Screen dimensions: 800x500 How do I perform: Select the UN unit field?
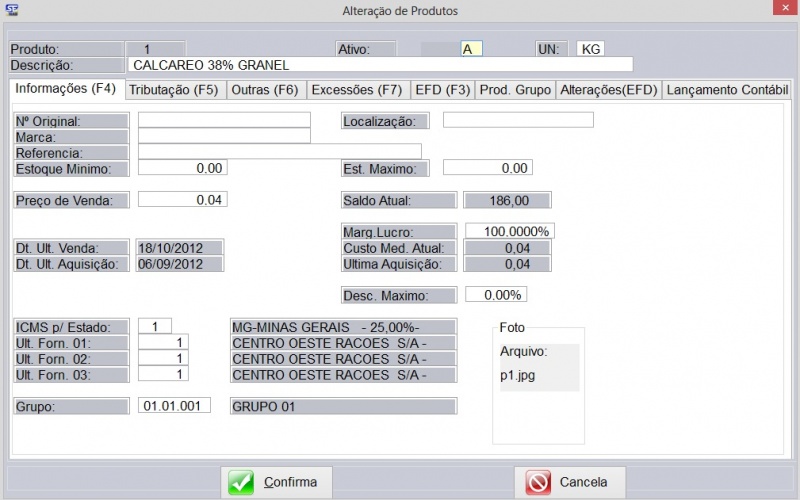click(590, 49)
